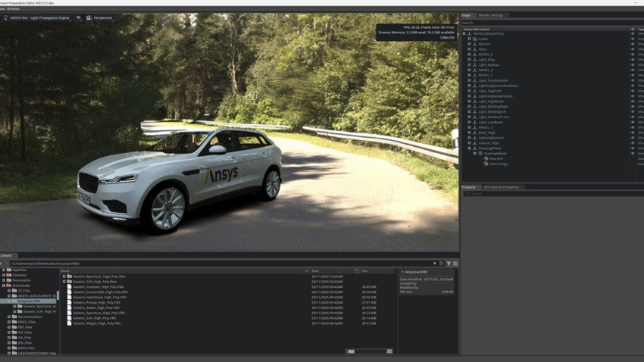The height and width of the screenshot is (362, 644).
Task: Click the Stage panel Search field
Action: (x=552, y=23)
